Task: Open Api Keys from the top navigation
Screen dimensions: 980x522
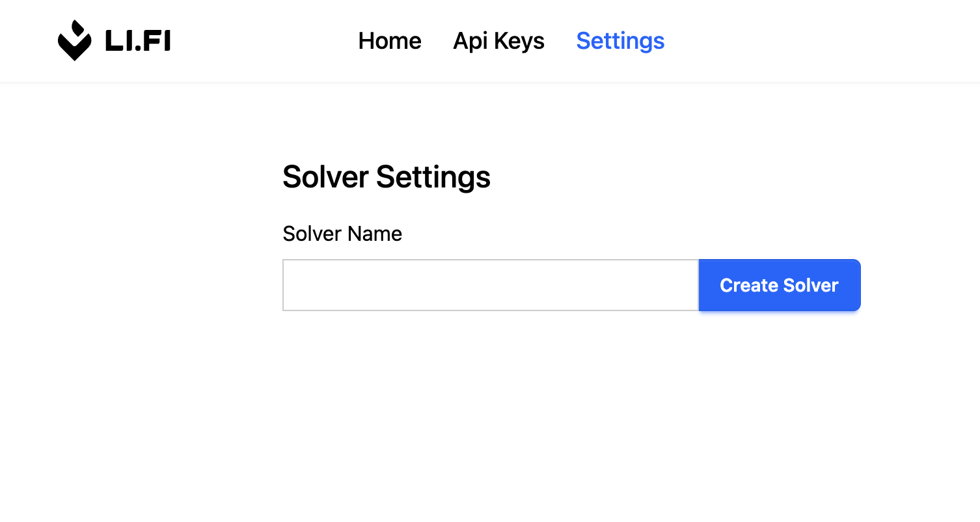Action: coord(498,40)
